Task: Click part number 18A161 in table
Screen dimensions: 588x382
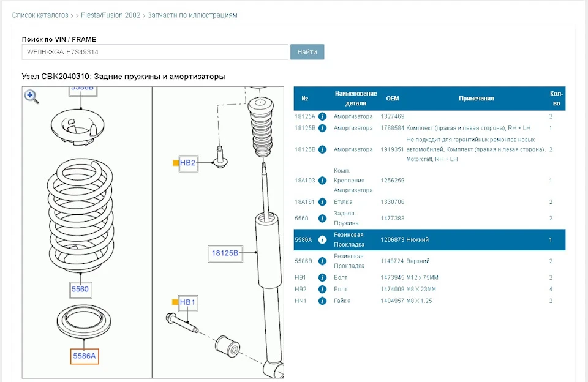Action: [305, 202]
